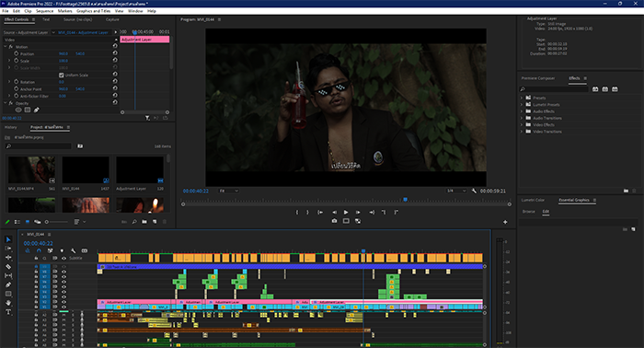Toggle Anchor Point animation stopwatch
The width and height of the screenshot is (644, 348).
click(x=17, y=88)
